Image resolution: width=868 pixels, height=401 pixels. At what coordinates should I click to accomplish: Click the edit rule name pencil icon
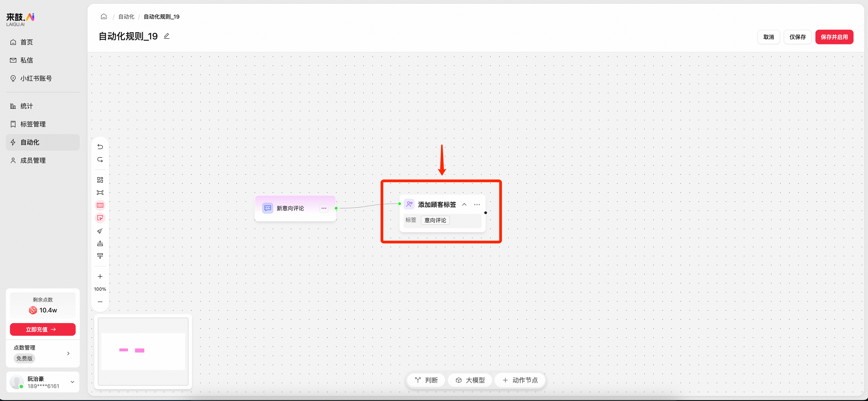coord(166,36)
